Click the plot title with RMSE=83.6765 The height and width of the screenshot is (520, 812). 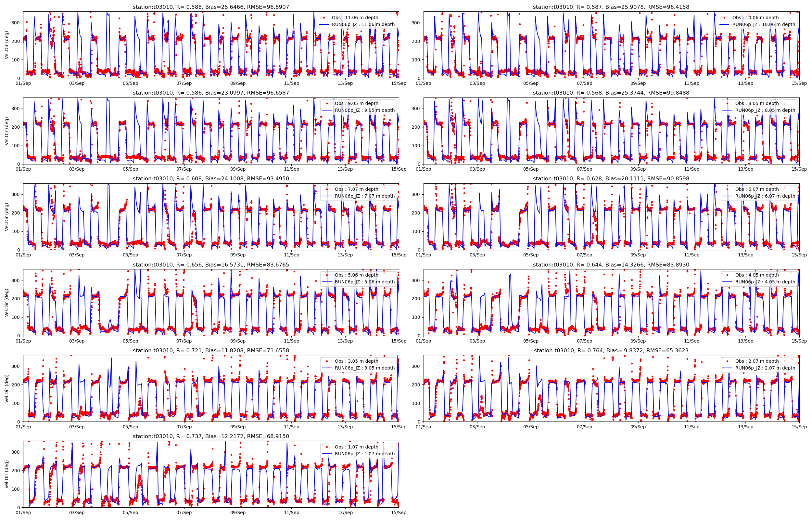pos(211,265)
